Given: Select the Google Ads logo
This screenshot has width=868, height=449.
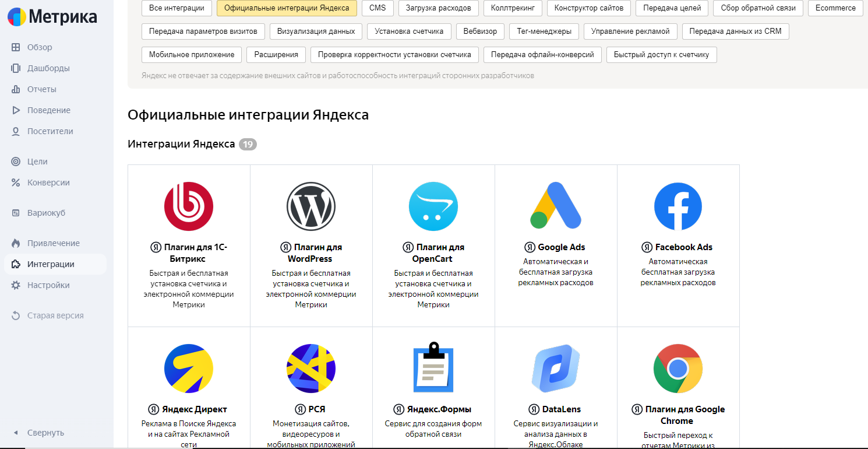Looking at the screenshot, I should (x=556, y=205).
